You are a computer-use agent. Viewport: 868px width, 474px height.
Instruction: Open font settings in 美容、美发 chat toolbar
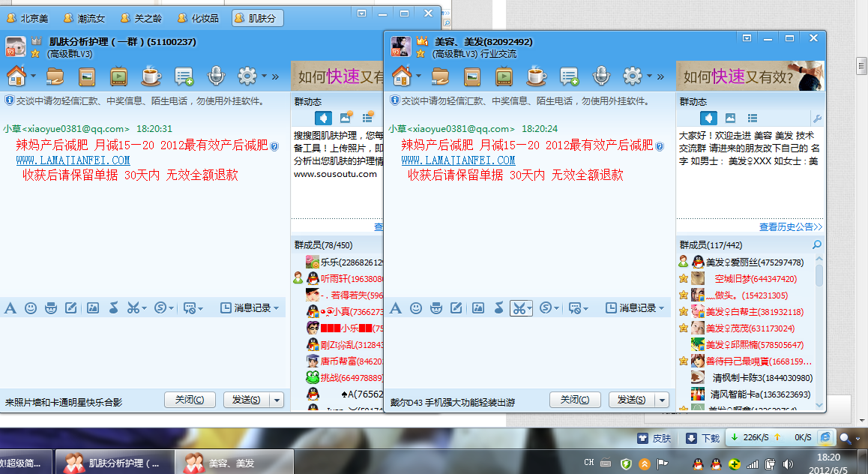click(396, 308)
